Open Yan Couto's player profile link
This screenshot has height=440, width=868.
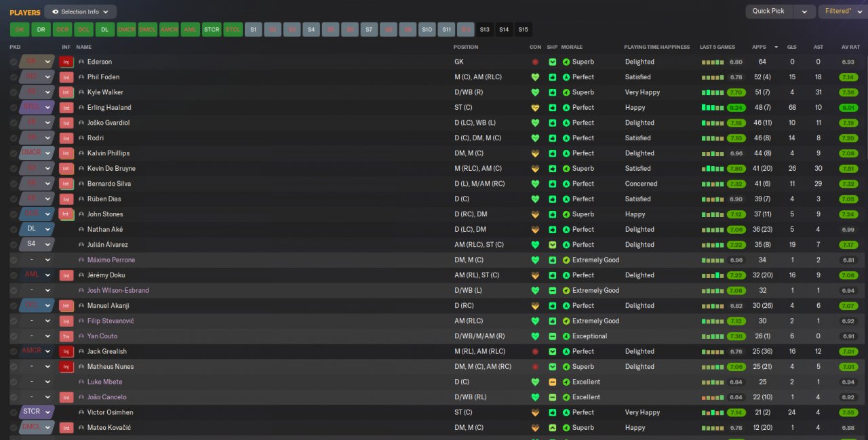tap(102, 336)
